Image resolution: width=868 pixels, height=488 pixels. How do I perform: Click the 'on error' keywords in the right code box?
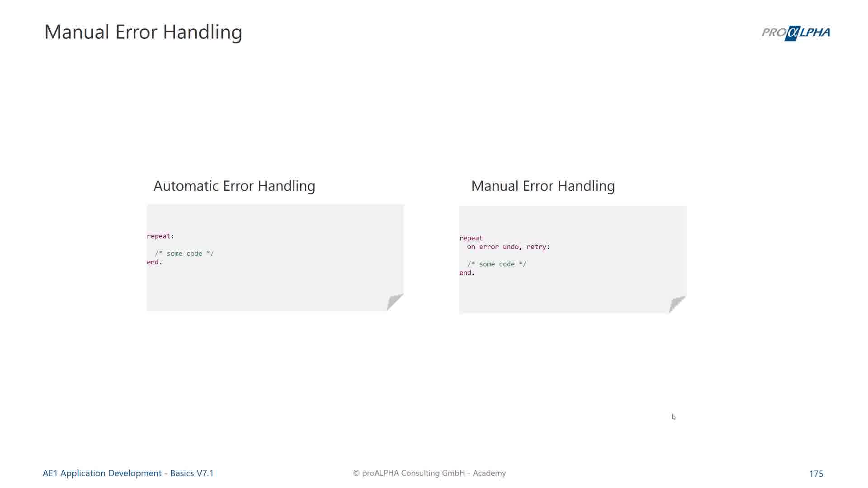coord(483,247)
